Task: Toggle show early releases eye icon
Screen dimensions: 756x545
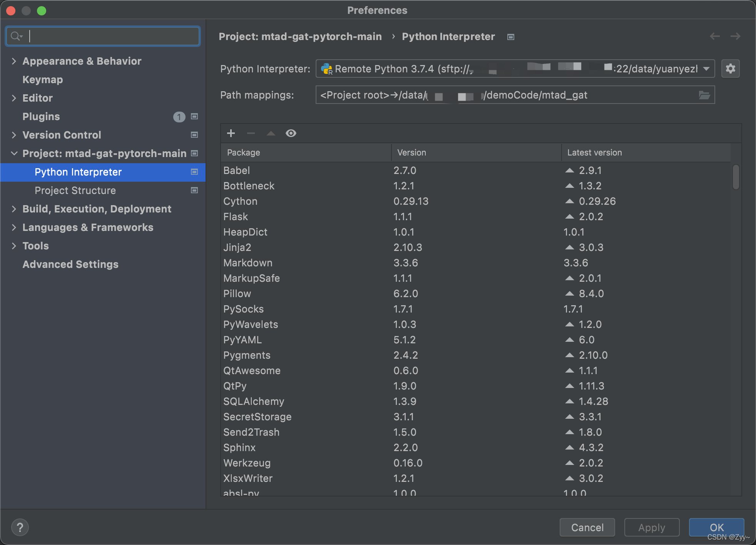Action: pyautogui.click(x=291, y=133)
